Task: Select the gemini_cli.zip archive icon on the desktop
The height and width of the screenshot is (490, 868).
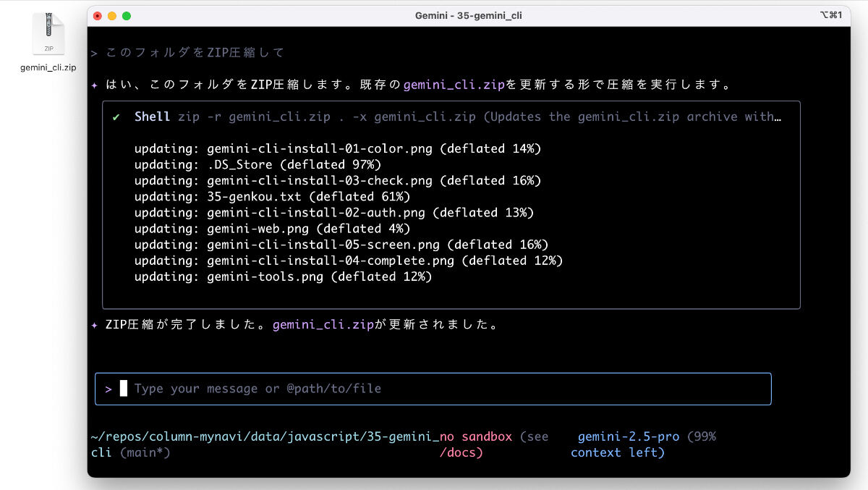Action: [48, 34]
